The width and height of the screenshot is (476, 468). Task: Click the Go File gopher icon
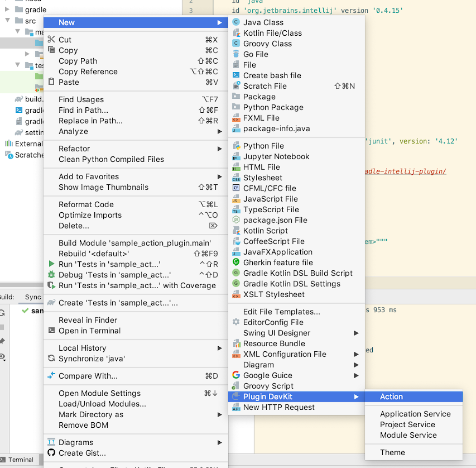pyautogui.click(x=236, y=54)
